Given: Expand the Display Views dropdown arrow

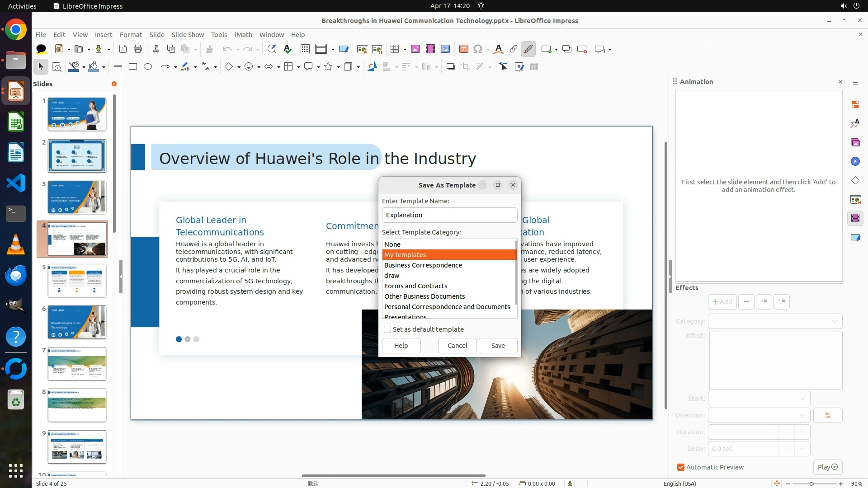Looking at the screenshot, I should [333, 50].
